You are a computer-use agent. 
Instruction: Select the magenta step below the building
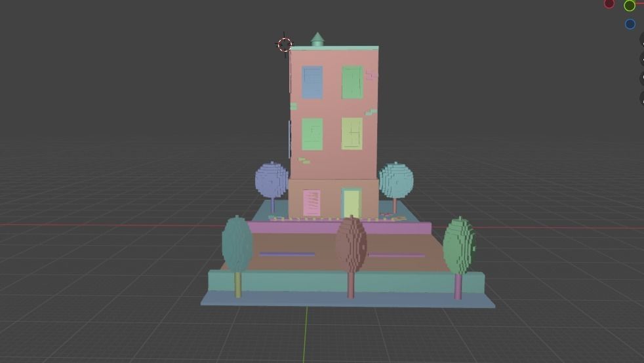pos(340,227)
